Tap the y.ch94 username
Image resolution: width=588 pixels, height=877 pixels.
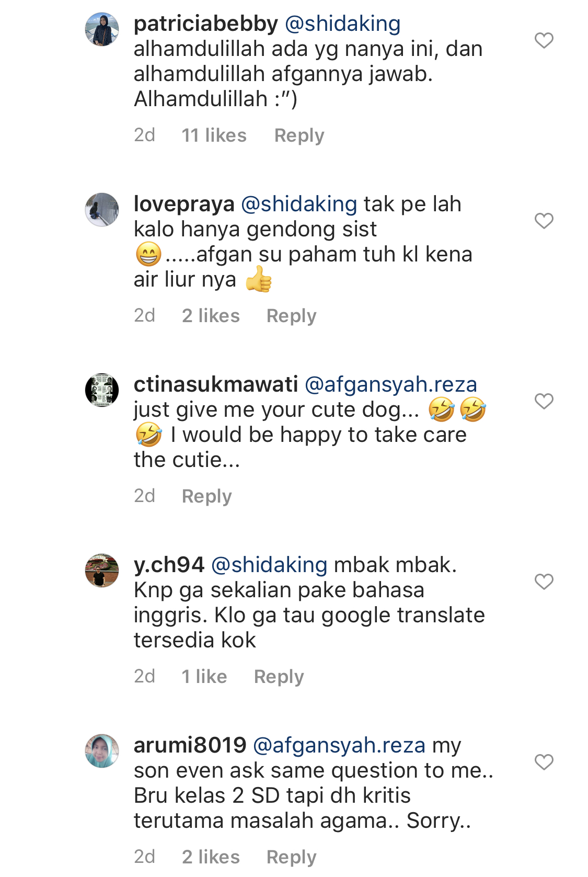click(169, 565)
